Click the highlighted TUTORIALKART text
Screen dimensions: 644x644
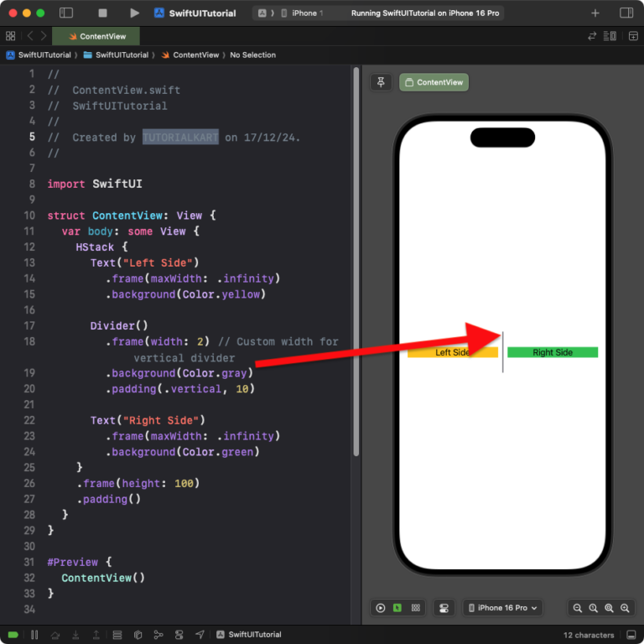click(x=180, y=138)
